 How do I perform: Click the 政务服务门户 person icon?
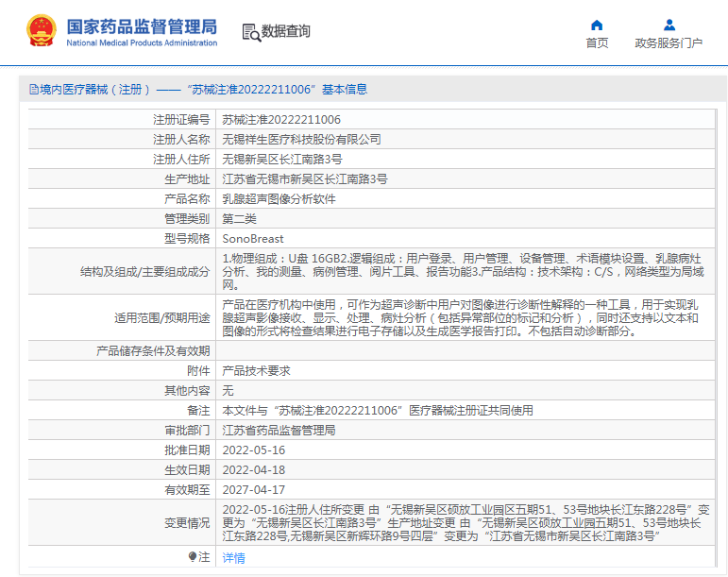tap(669, 25)
